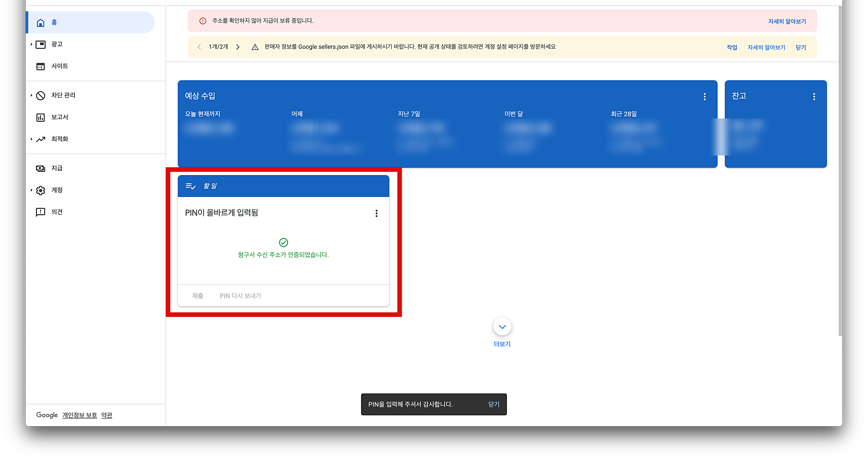868x460 pixels.
Task: Open 예상 수입 card three-dot menu
Action: point(705,97)
